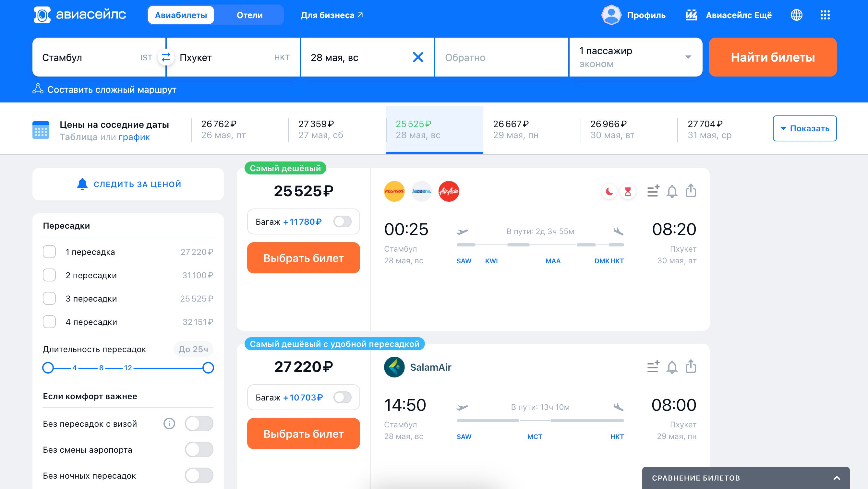Choose ticket for 27 220₽
The height and width of the screenshot is (489, 868).
pyautogui.click(x=303, y=434)
